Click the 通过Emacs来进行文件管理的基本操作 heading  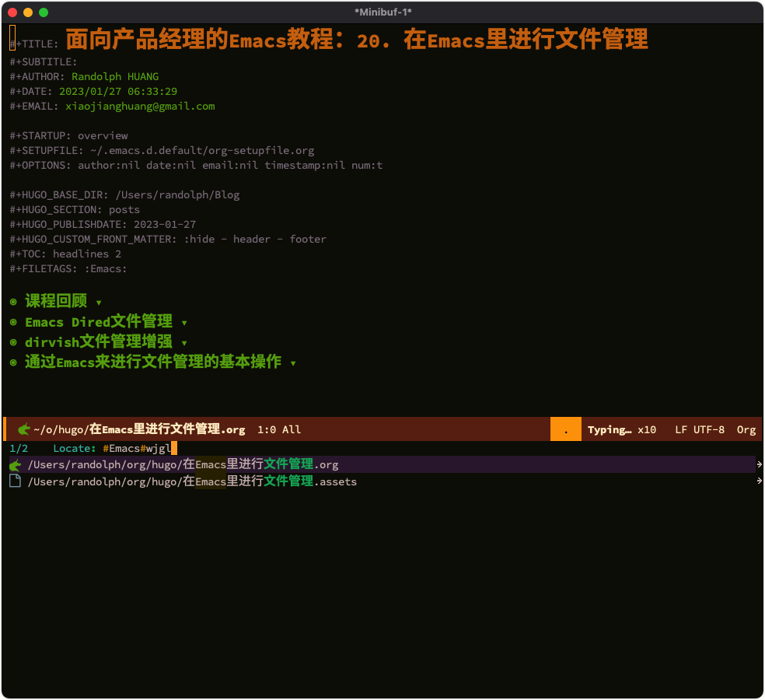click(153, 362)
